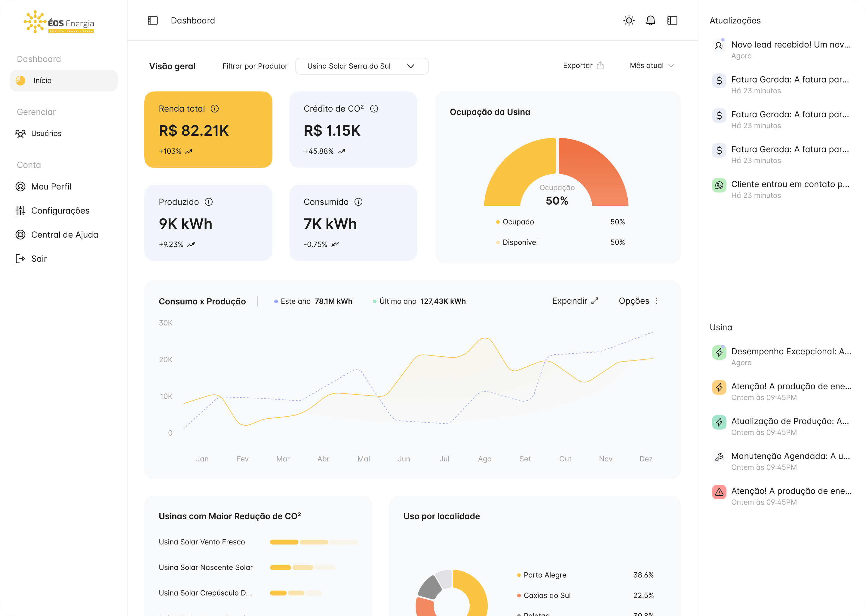Click the Renda total yellow card
This screenshot has width=866, height=616.
click(x=208, y=129)
